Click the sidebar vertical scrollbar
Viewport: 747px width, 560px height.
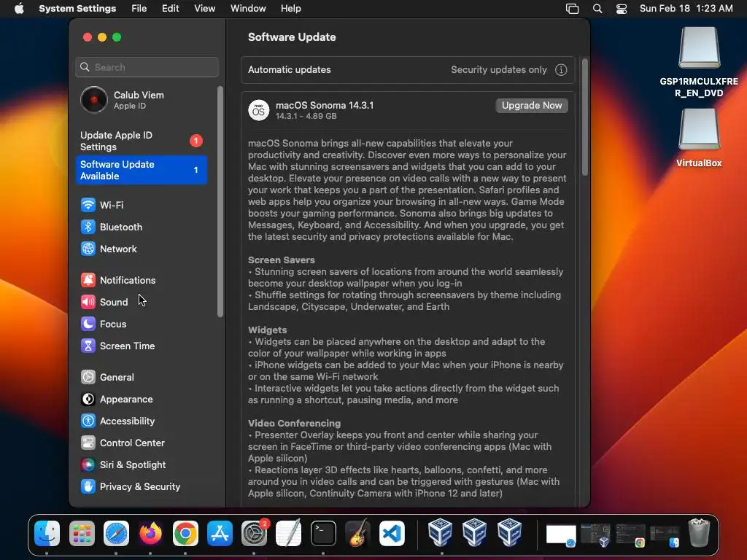point(220,201)
